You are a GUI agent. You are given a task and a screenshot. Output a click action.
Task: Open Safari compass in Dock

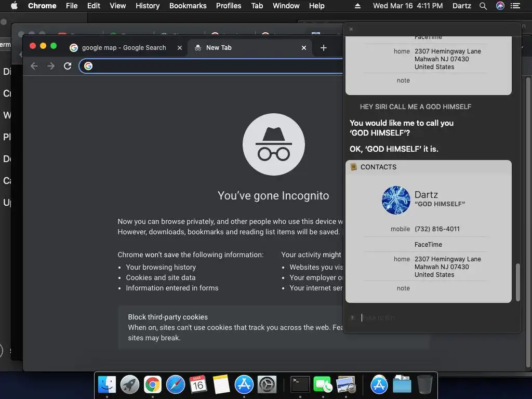tap(176, 385)
